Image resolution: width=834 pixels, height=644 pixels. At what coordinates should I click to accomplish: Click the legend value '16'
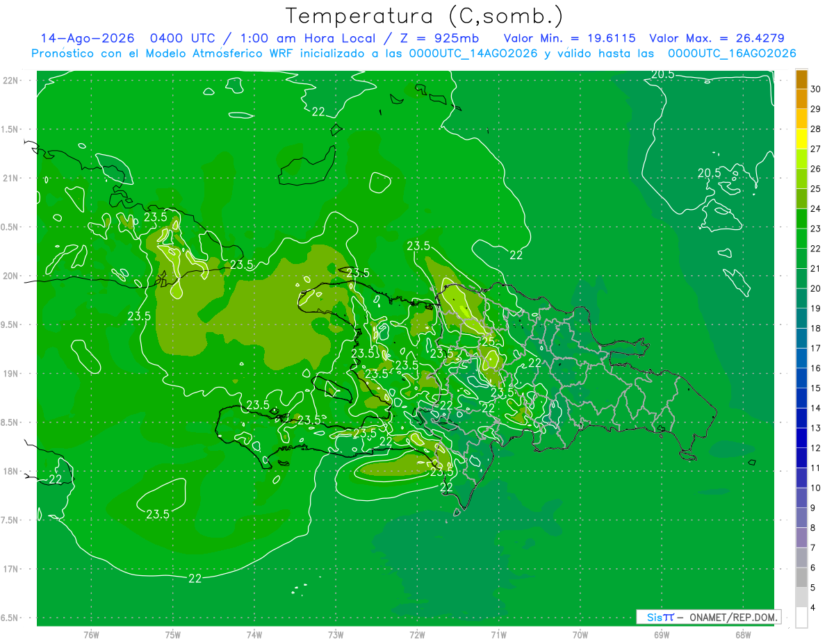click(817, 368)
